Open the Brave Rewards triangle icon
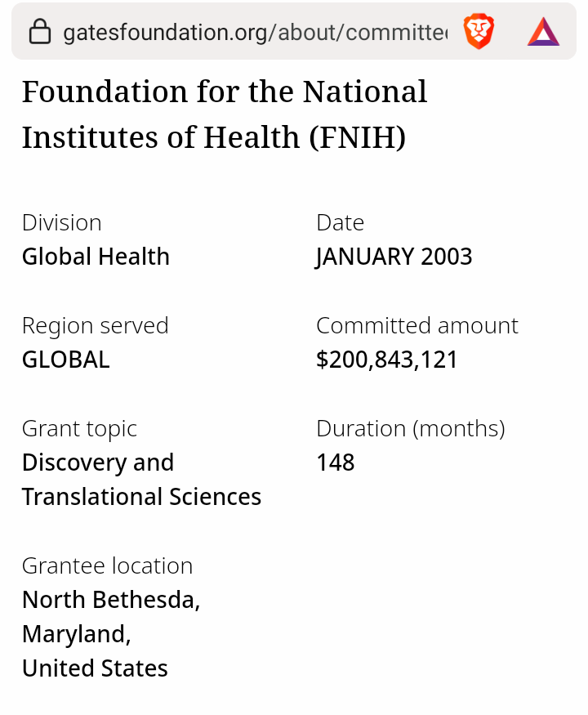The width and height of the screenshot is (588, 715). tap(543, 33)
